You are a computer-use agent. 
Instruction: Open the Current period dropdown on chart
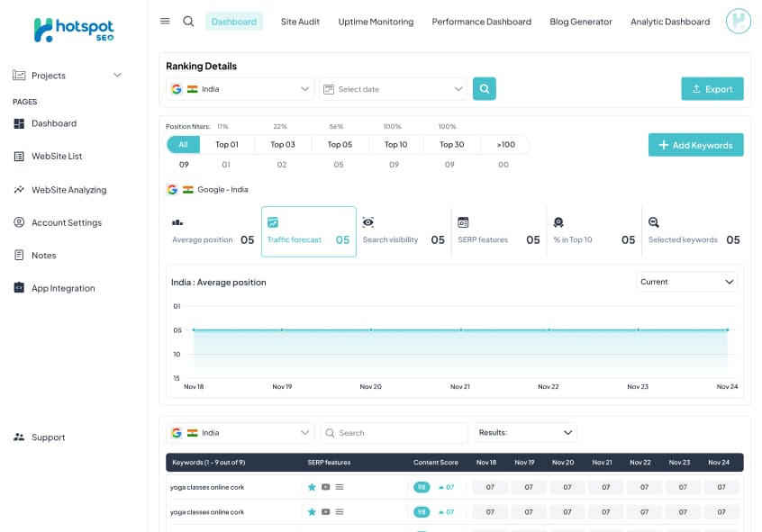click(687, 282)
